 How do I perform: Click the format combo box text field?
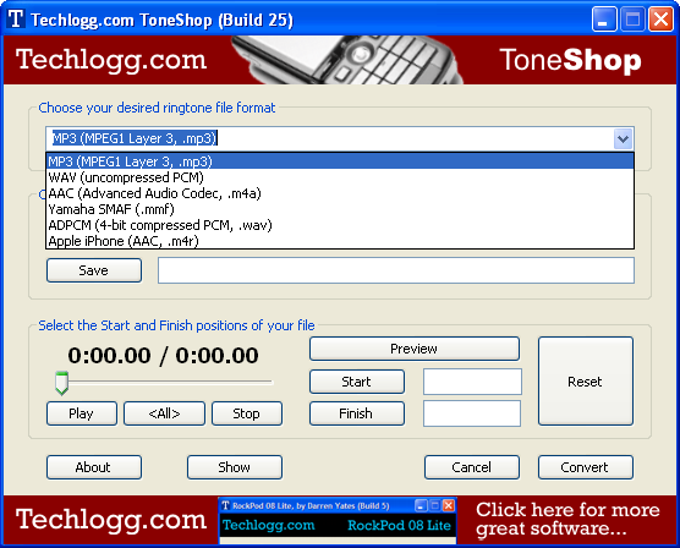(x=330, y=139)
